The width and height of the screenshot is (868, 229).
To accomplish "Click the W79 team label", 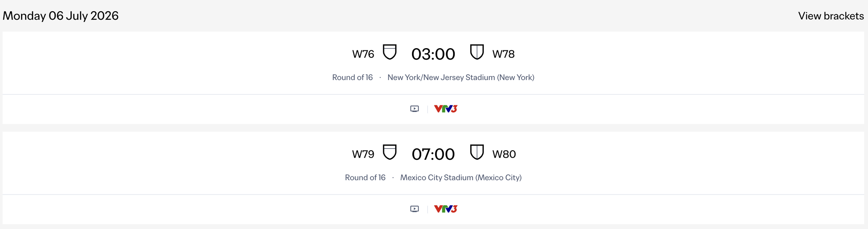I will [363, 154].
